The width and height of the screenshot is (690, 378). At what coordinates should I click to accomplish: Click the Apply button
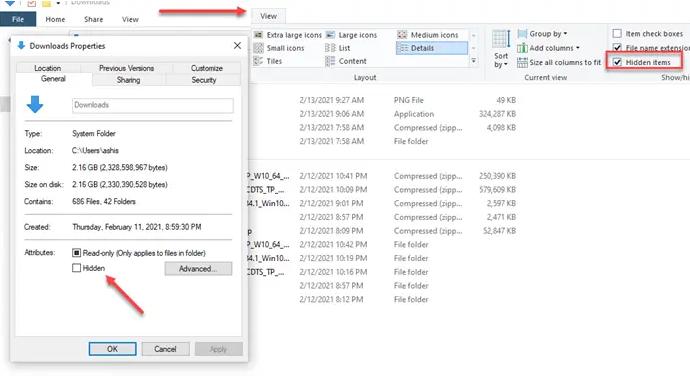pyautogui.click(x=218, y=349)
